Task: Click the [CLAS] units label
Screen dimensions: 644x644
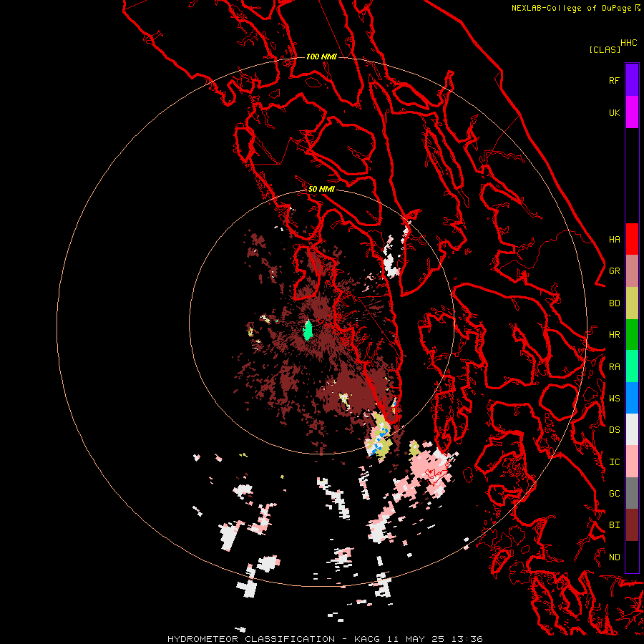Action: click(605, 49)
